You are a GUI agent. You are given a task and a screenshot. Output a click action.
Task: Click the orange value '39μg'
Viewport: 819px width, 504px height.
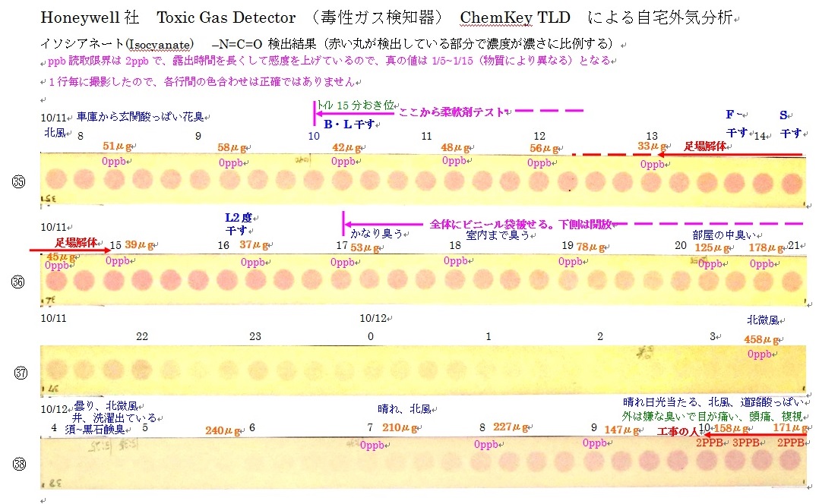click(x=140, y=244)
